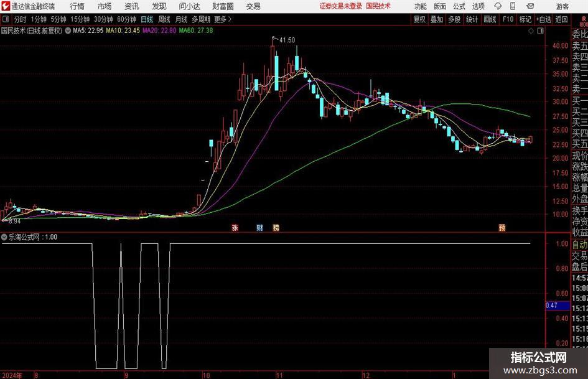The image size is (588, 379).
Task: Open the 公式 menu
Action: pos(459,6)
